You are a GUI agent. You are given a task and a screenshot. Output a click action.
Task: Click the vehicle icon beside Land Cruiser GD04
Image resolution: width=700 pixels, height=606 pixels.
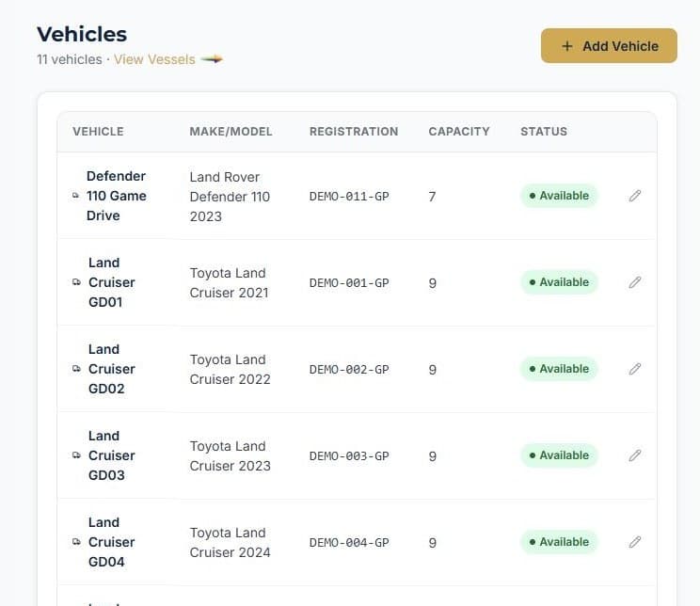[76, 542]
